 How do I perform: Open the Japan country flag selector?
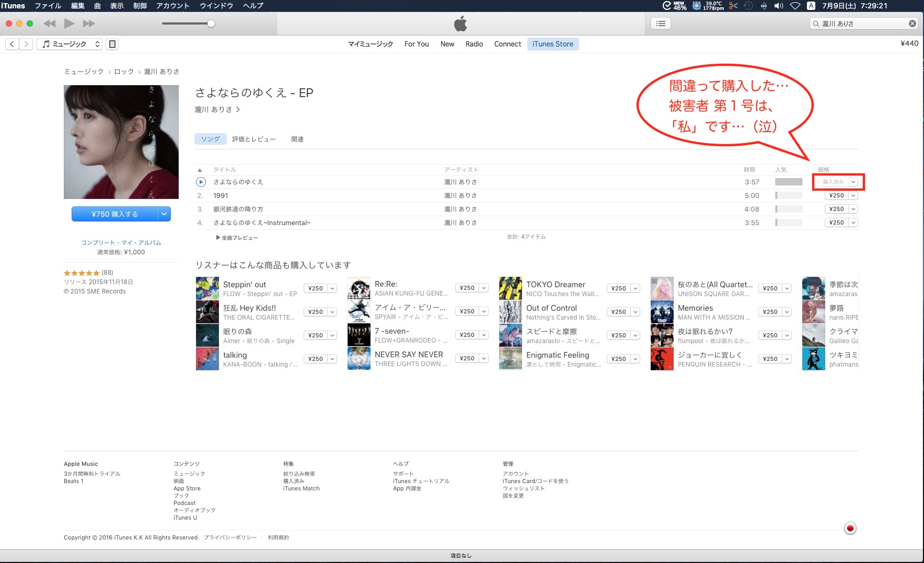click(850, 528)
